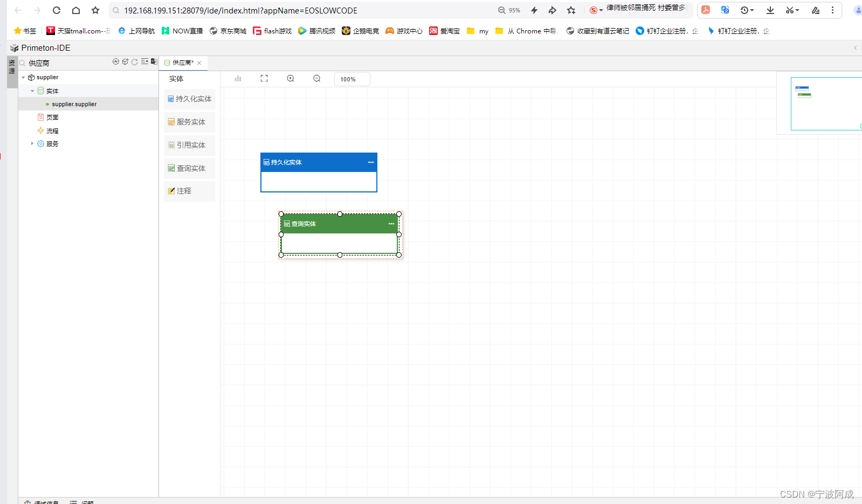The height and width of the screenshot is (504, 862).
Task: Open the browser three-dot menu
Action: point(832,10)
